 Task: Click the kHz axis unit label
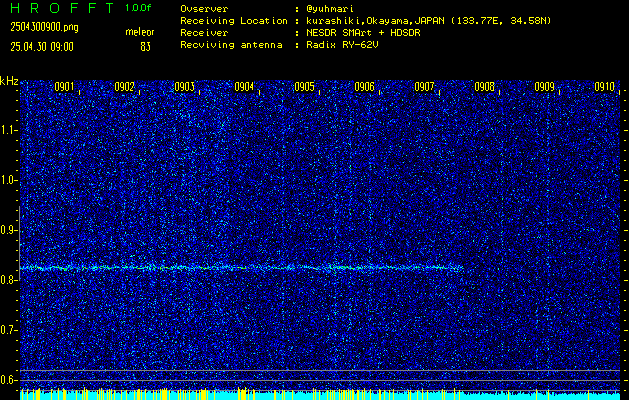coord(9,81)
